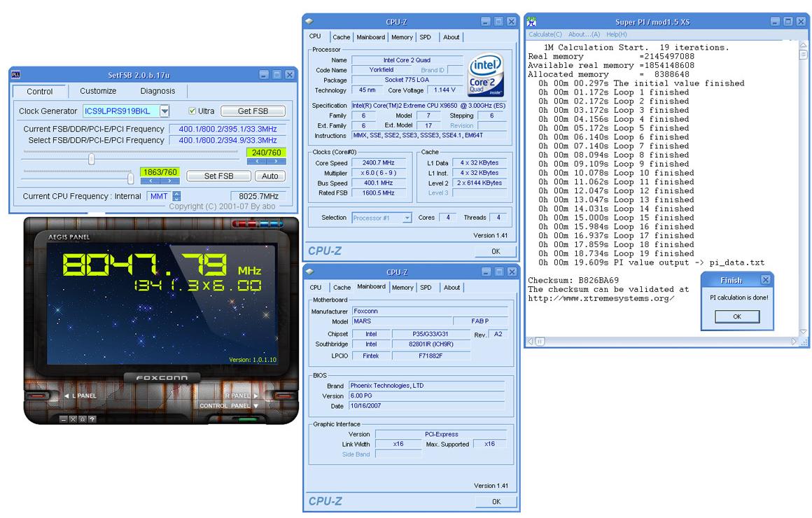Click the Aegis Panel question mark help icon
The height and width of the screenshot is (518, 812).
(x=92, y=419)
